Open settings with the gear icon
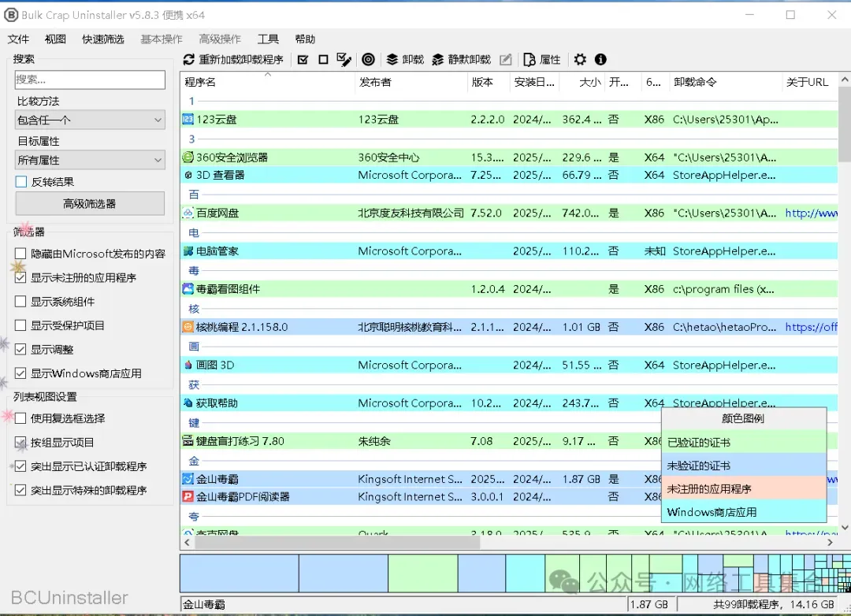The width and height of the screenshot is (851, 616). (x=580, y=60)
